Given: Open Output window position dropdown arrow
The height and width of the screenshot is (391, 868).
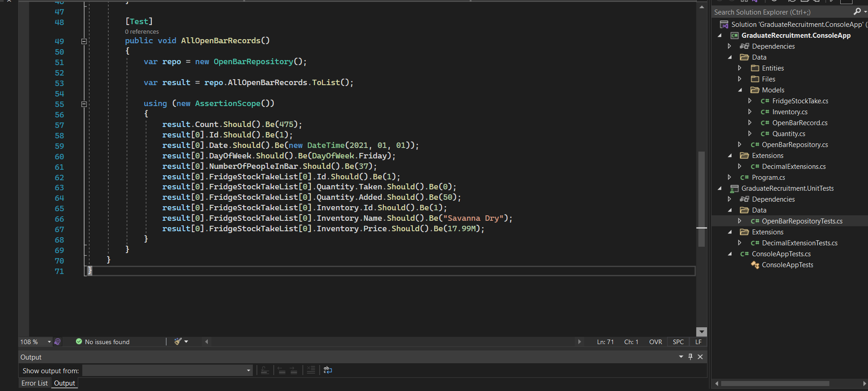Looking at the screenshot, I should (681, 357).
